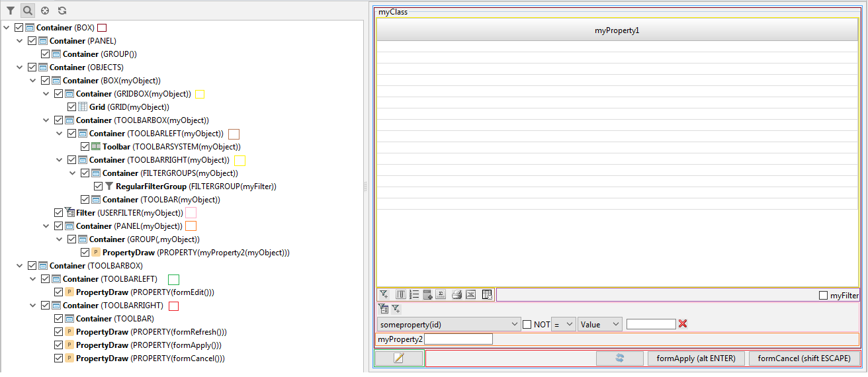Open the Value type dropdown

[600, 324]
